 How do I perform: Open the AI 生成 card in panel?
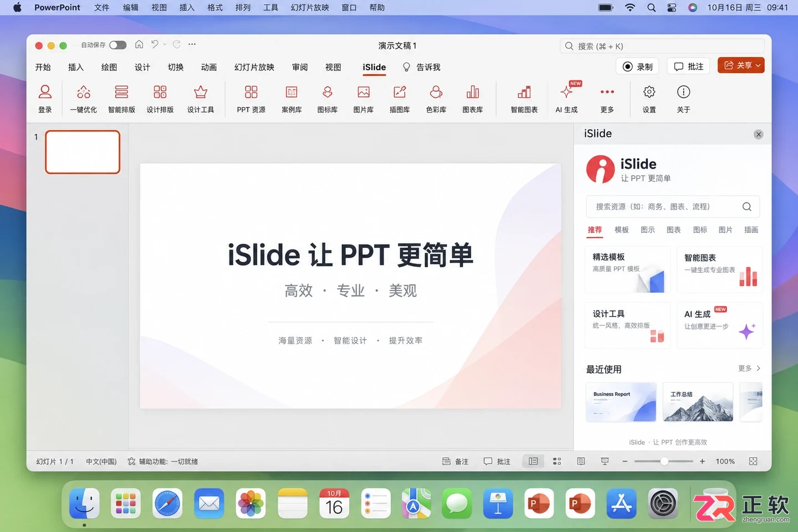(719, 325)
